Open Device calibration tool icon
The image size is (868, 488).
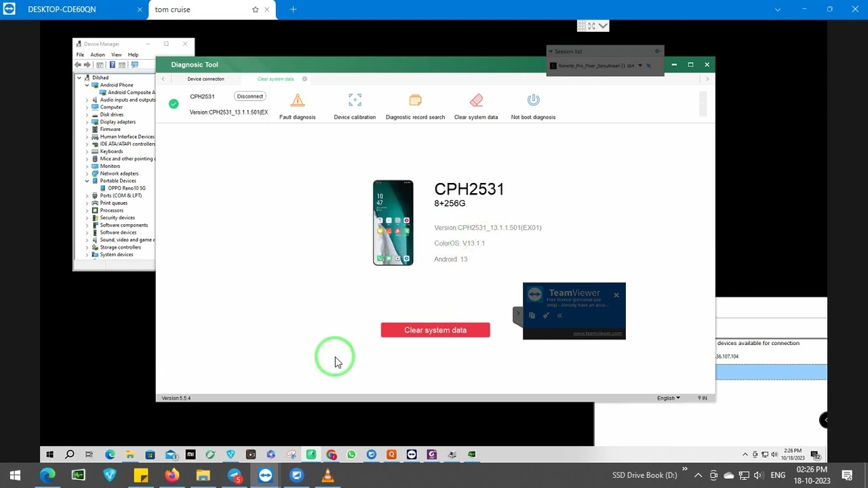pos(355,100)
